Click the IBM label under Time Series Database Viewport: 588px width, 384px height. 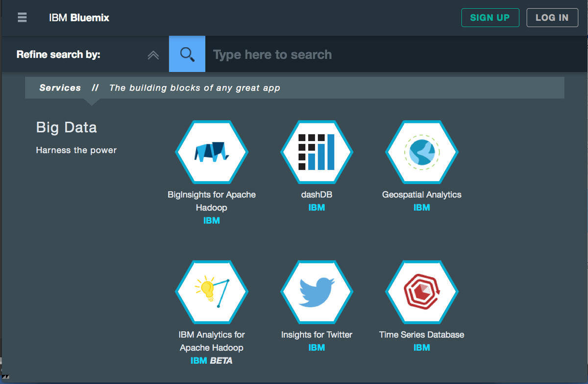422,347
